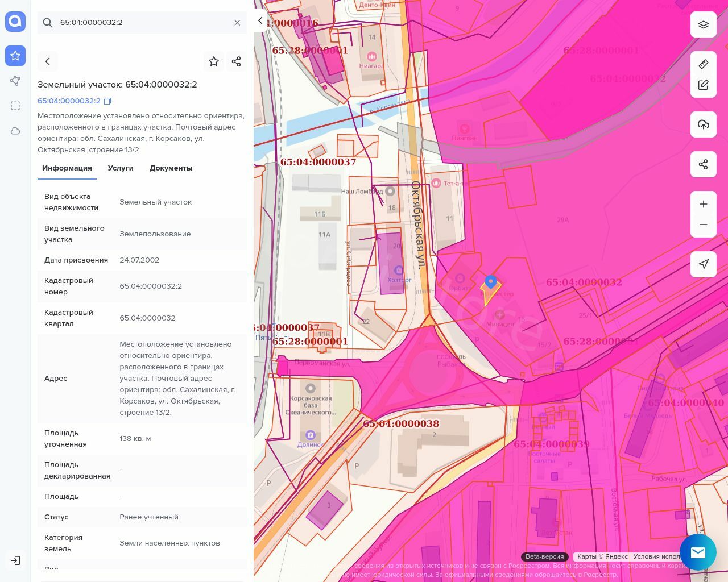Zoom out on the map
Screen dimensions: 728x582
(x=703, y=225)
